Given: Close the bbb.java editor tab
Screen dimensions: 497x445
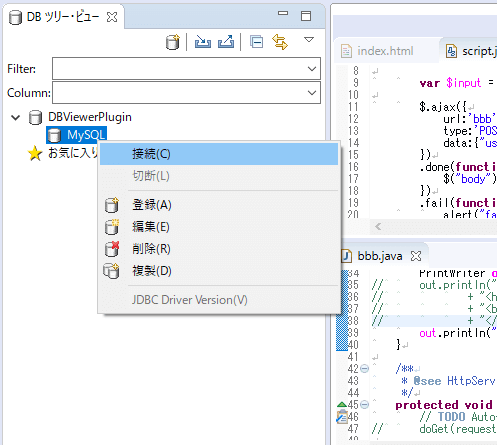Looking at the screenshot, I should pos(416,256).
